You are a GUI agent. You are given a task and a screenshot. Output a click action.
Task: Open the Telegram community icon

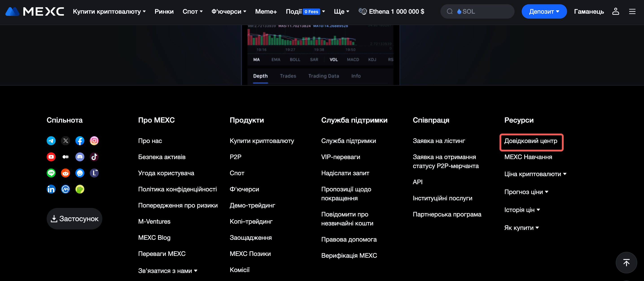(51, 141)
